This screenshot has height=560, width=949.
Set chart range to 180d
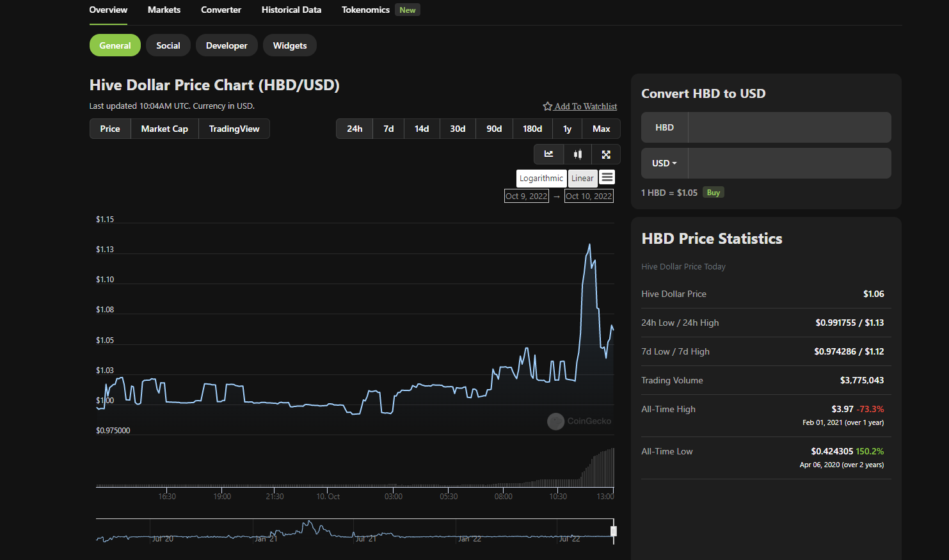(532, 129)
